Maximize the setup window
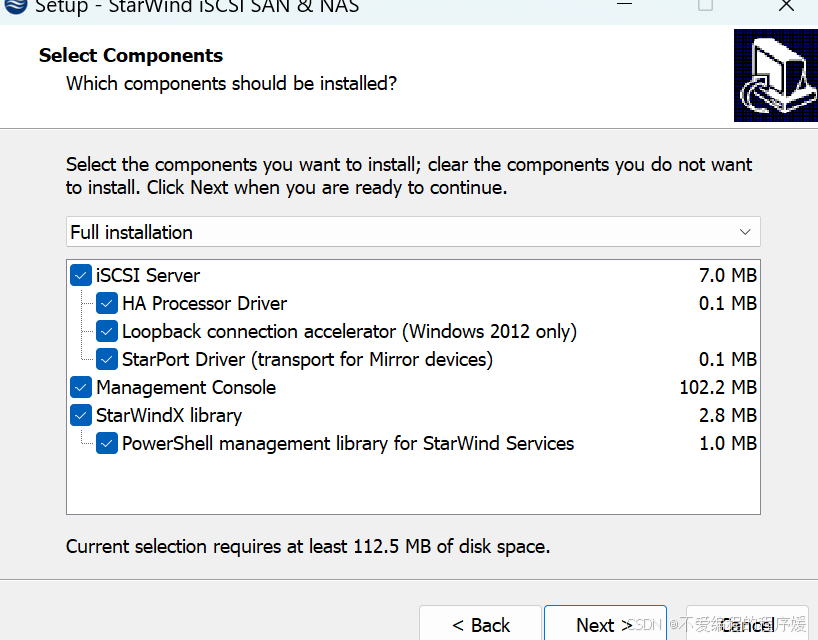The image size is (818, 640). point(705,5)
